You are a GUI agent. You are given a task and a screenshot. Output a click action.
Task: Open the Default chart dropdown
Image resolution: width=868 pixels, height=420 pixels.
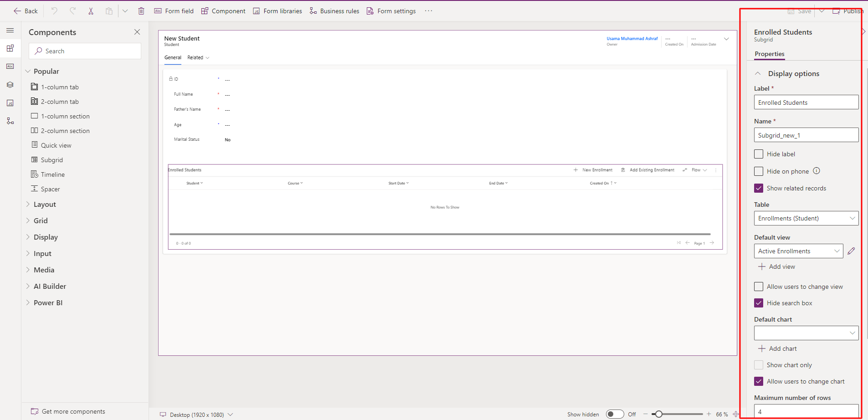click(x=806, y=333)
